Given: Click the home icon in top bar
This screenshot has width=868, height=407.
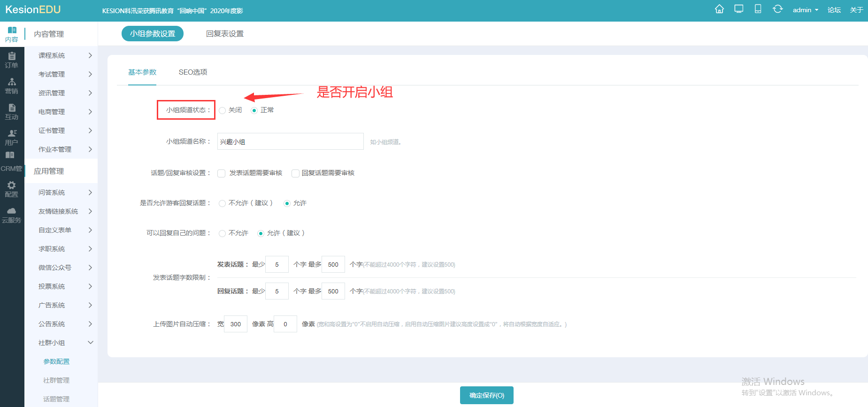Looking at the screenshot, I should [x=719, y=9].
